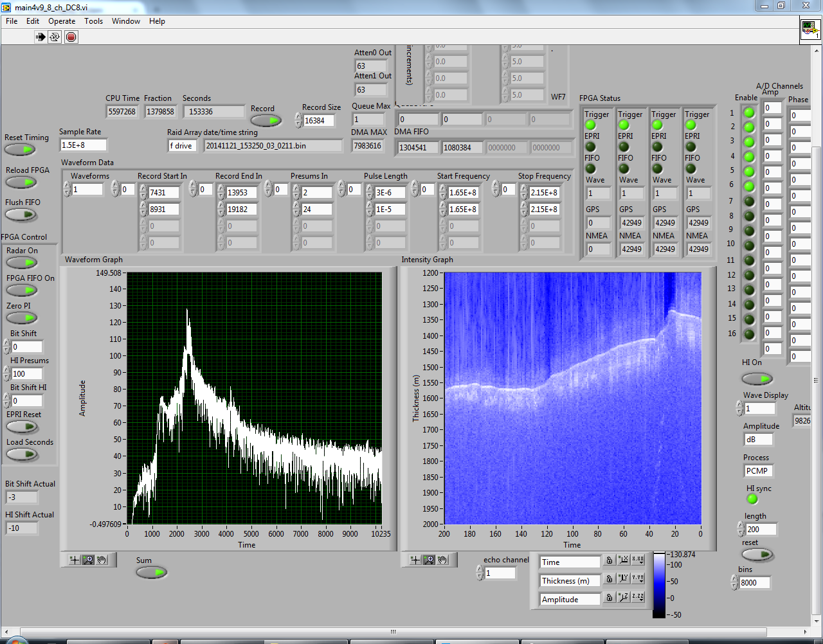823x644 pixels.
Task: Open the Amplitude dB selector
Action: [x=757, y=440]
